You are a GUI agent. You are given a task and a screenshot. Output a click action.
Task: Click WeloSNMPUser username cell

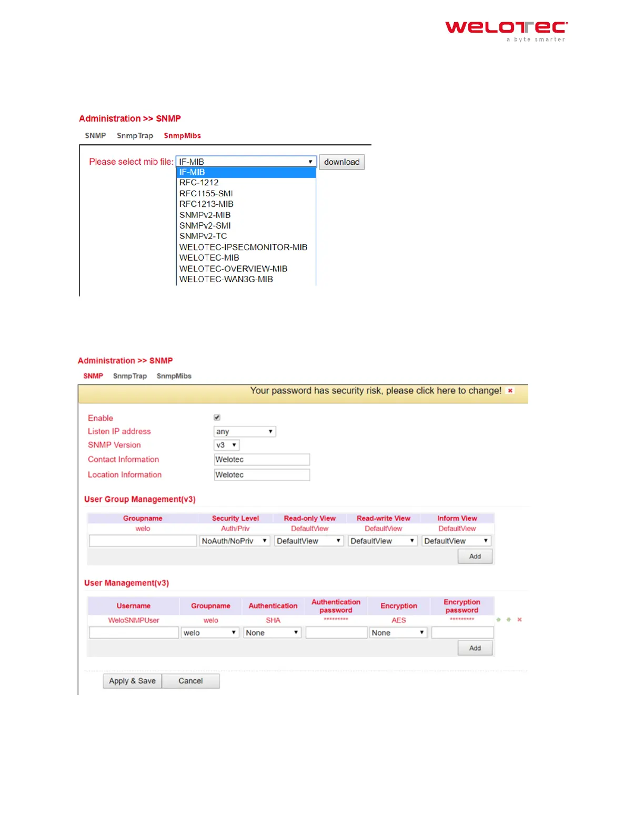(x=134, y=620)
